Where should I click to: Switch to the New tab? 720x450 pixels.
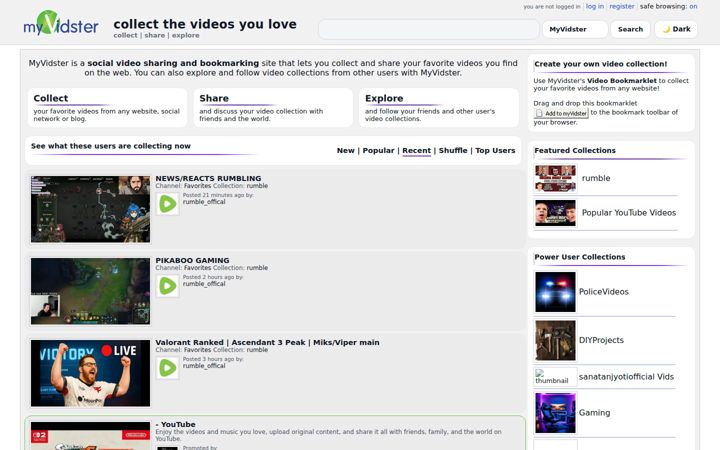point(345,151)
